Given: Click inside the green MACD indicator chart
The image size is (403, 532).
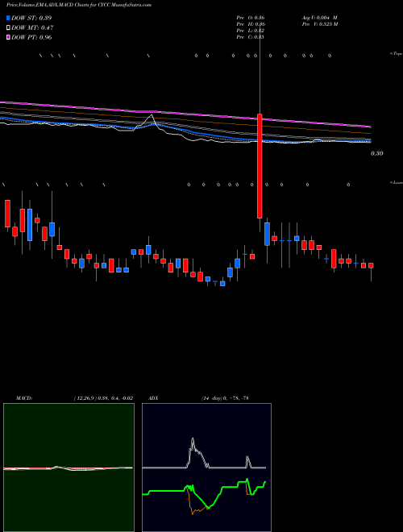Looking at the screenshot, I should pyautogui.click(x=69, y=468).
